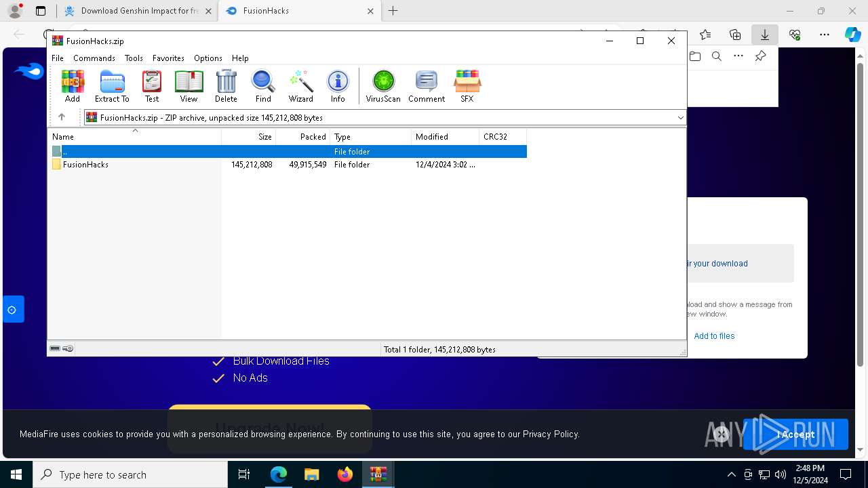Open Edge tab actions menu
Viewport: 868px width, 488px height.
click(x=41, y=11)
